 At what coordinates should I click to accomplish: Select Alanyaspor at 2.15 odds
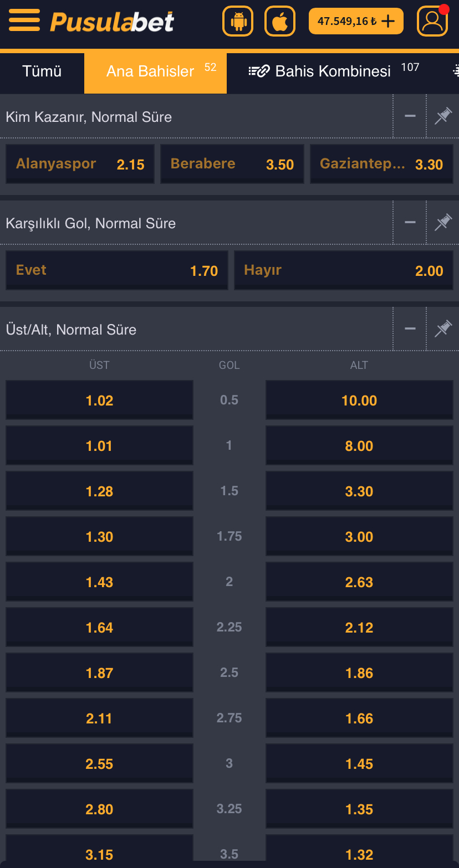pyautogui.click(x=80, y=163)
